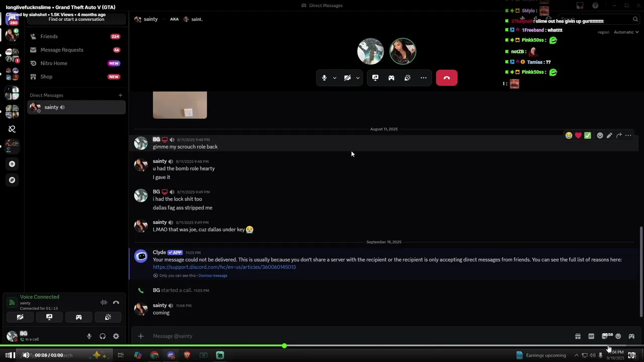Share your screen from the call controls
644x362 pixels.
click(x=375, y=78)
